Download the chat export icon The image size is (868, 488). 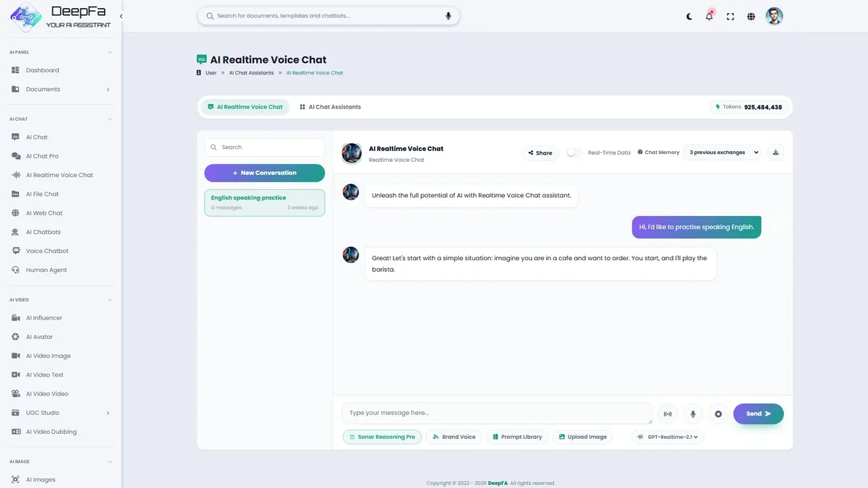tap(775, 153)
